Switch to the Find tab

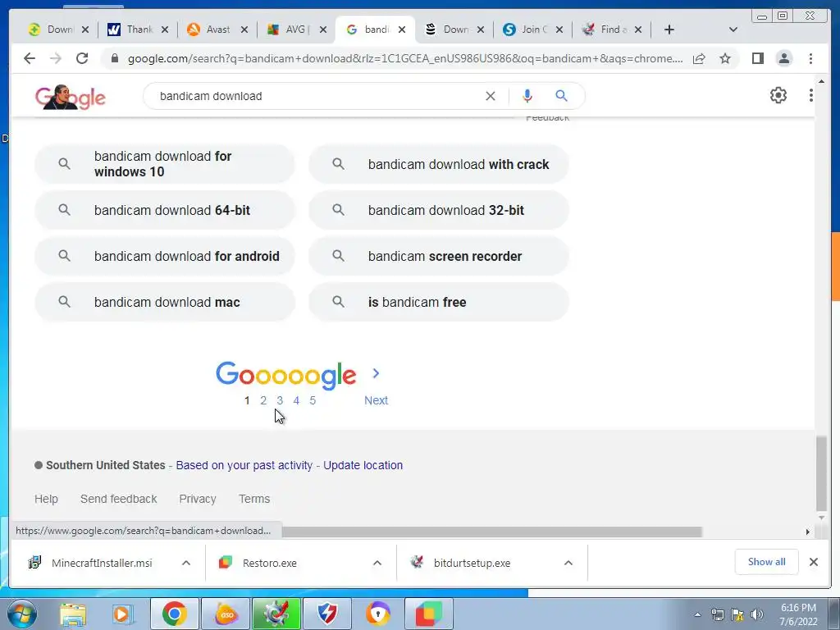point(610,30)
